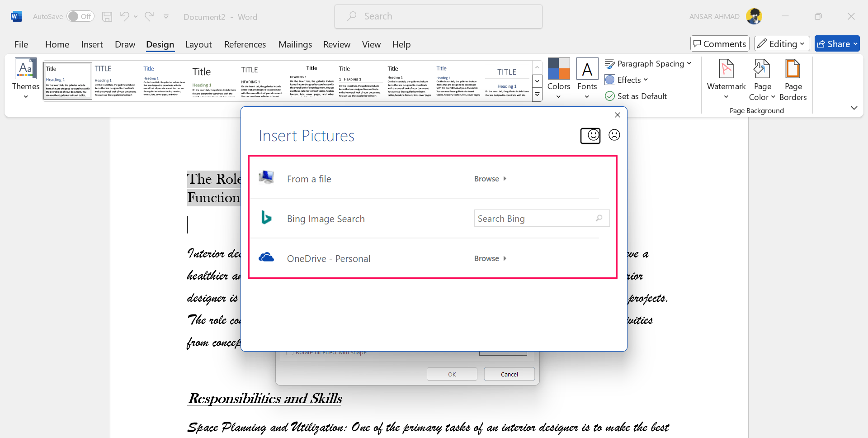The image size is (868, 438).
Task: Switch to the References tab
Action: pyautogui.click(x=245, y=44)
